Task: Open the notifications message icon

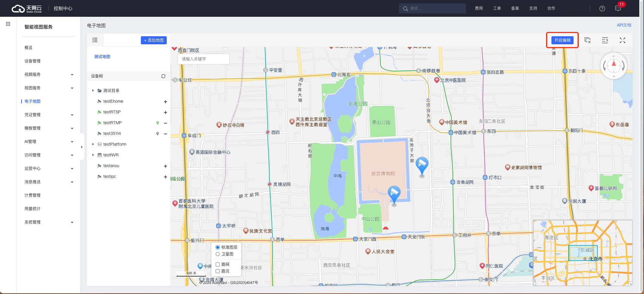Action: (618, 8)
